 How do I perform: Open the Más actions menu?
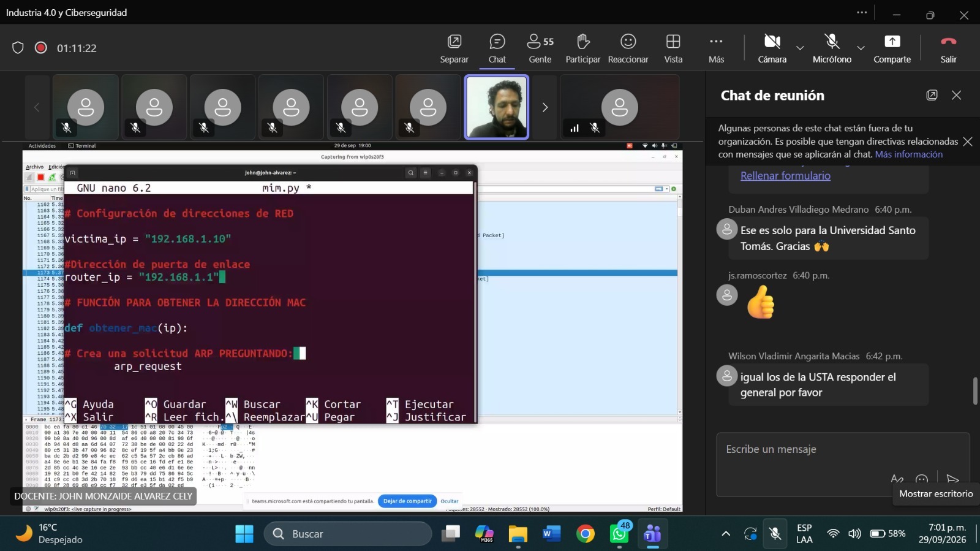tap(716, 48)
